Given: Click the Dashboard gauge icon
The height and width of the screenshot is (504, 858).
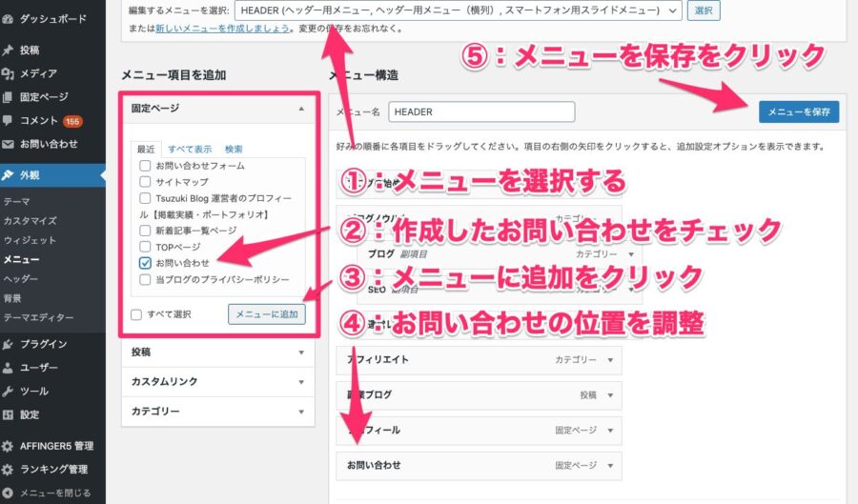Looking at the screenshot, I should (x=7, y=19).
